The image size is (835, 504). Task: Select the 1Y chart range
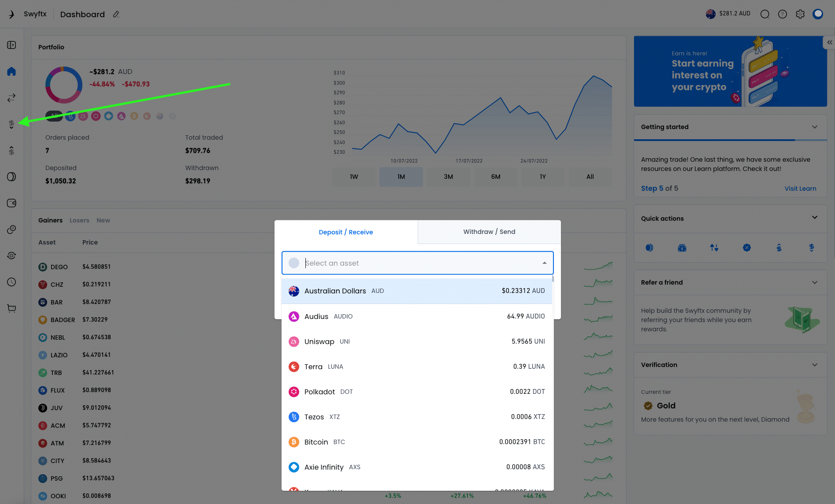[543, 177]
